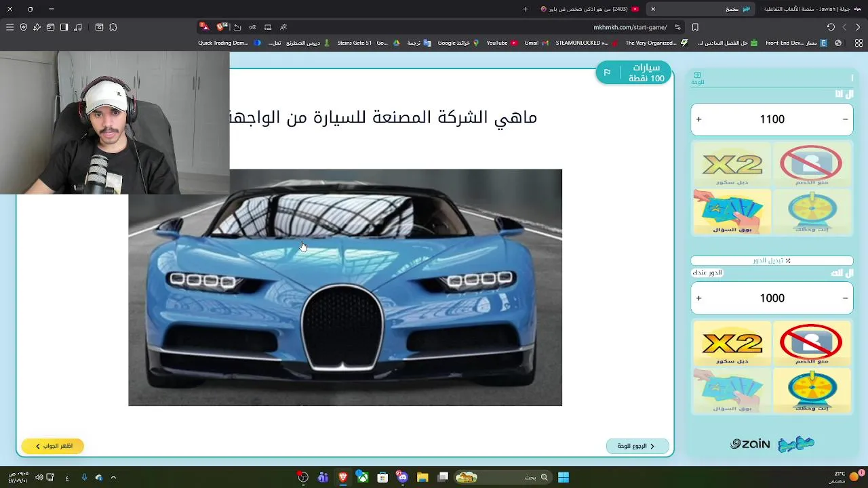The height and width of the screenshot is (488, 868).
Task: Click the second team score field showing 1000
Action: coord(772,298)
